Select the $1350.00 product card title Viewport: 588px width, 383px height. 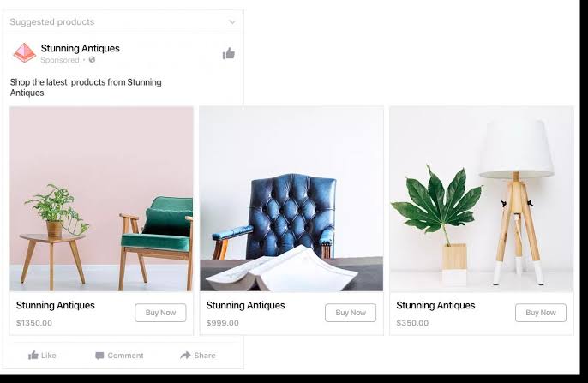click(56, 305)
